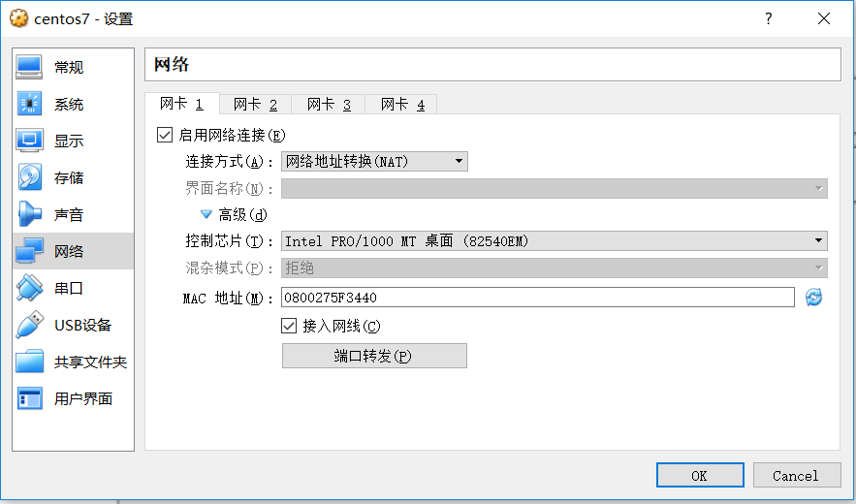Confirm settings with OK button
Viewport: 856px width, 504px height.
tap(700, 475)
